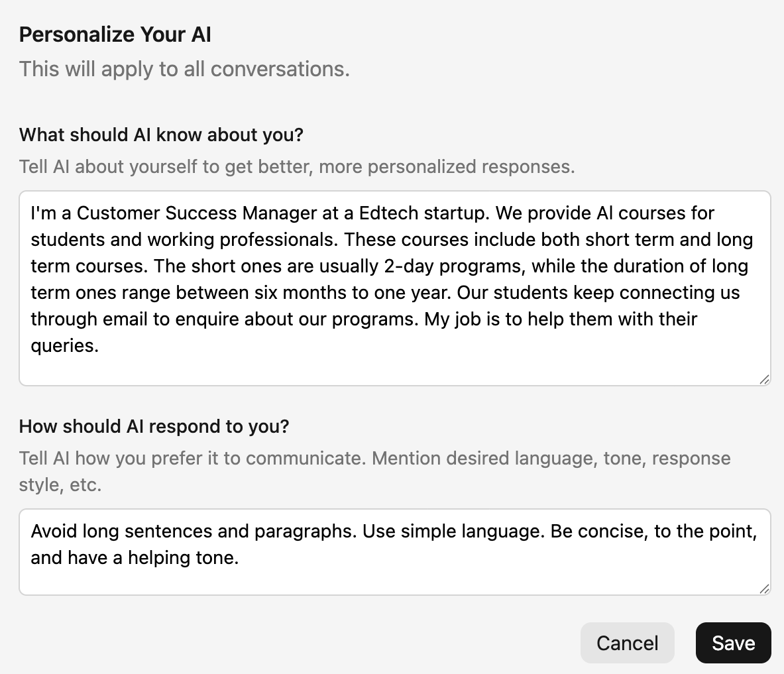Place cursor on the word 'queries.'
The image size is (784, 674).
(64, 345)
